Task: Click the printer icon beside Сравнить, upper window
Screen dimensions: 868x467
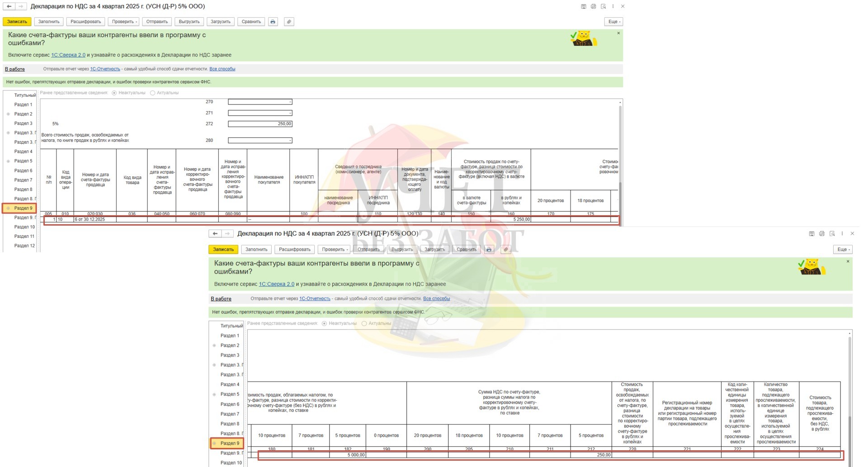Action: click(x=273, y=22)
